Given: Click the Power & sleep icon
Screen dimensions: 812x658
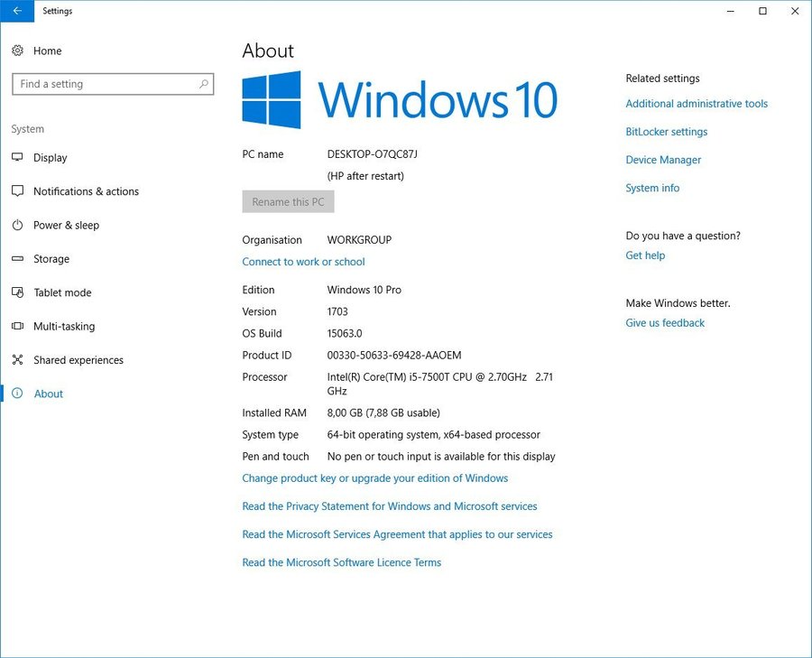Looking at the screenshot, I should click(x=17, y=226).
